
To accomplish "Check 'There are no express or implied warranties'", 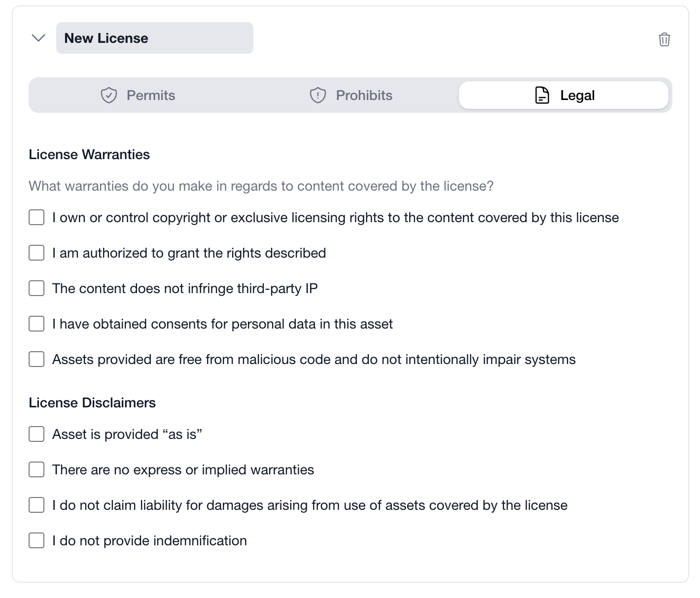I will point(36,469).
